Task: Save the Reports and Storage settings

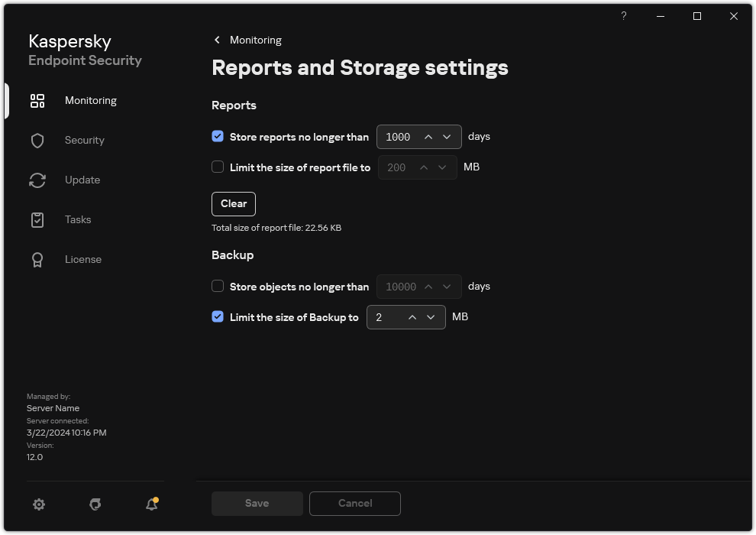Action: tap(257, 503)
